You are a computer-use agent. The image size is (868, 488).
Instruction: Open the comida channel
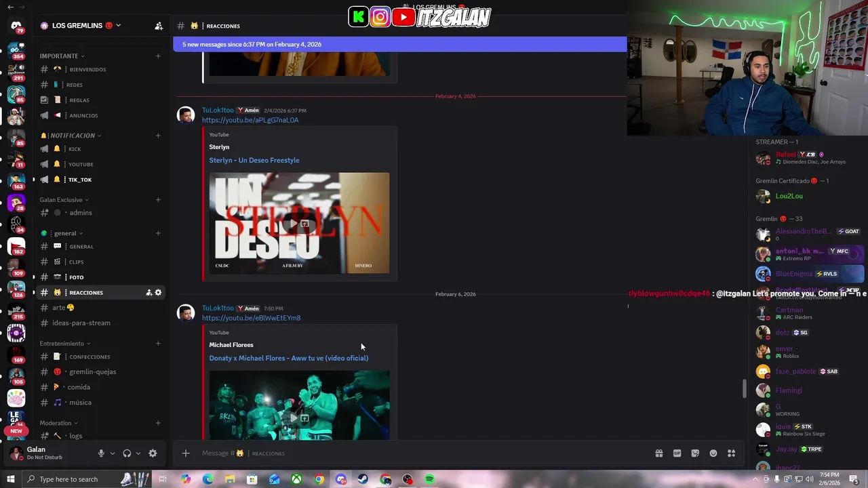[79, 387]
